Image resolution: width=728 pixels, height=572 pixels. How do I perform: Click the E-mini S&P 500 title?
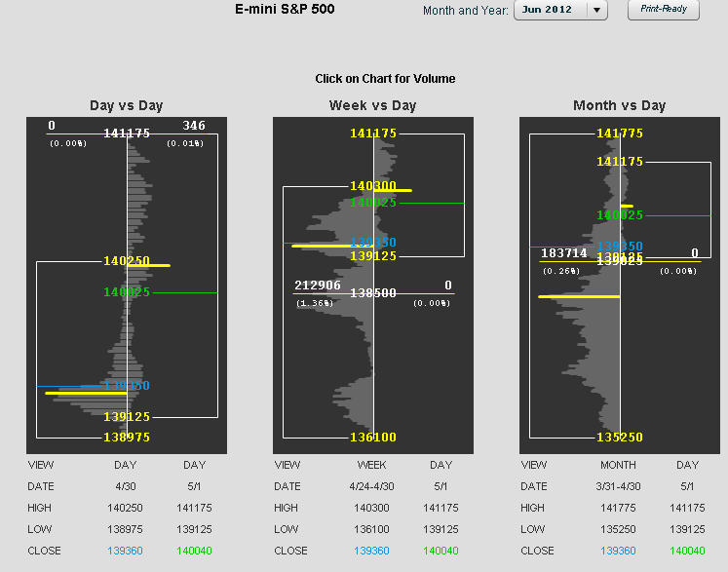coord(285,9)
